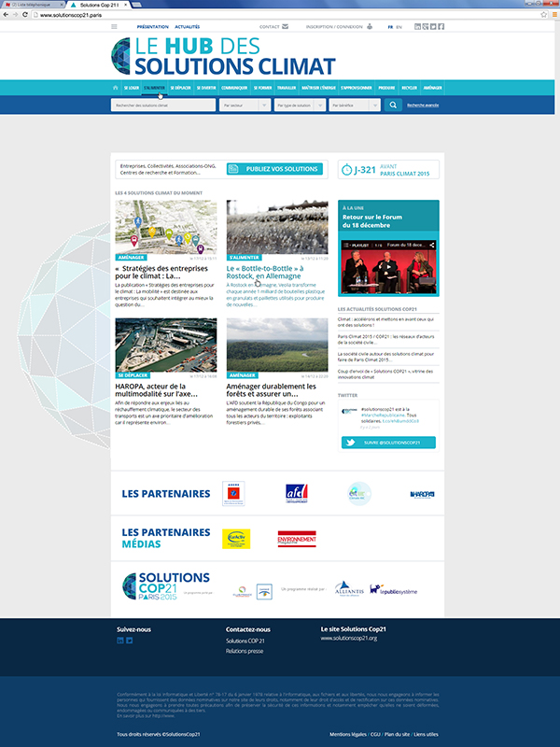
Task: Switch language to FR
Action: pos(390,27)
